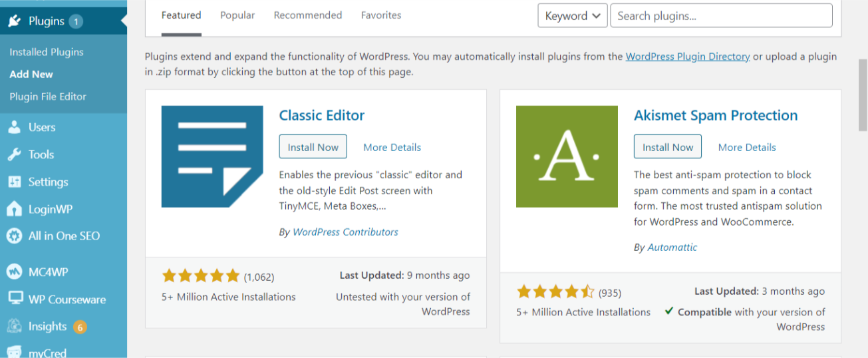
Task: Switch to the Favorites tab
Action: pyautogui.click(x=381, y=15)
